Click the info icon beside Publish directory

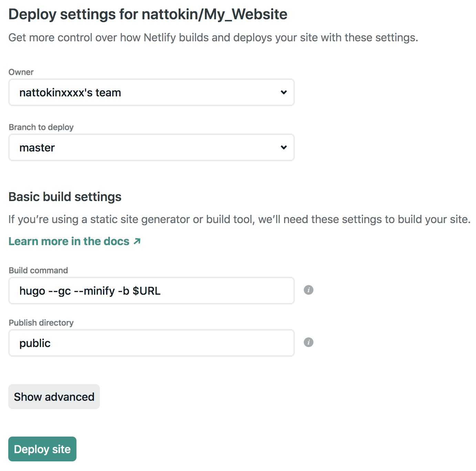308,342
